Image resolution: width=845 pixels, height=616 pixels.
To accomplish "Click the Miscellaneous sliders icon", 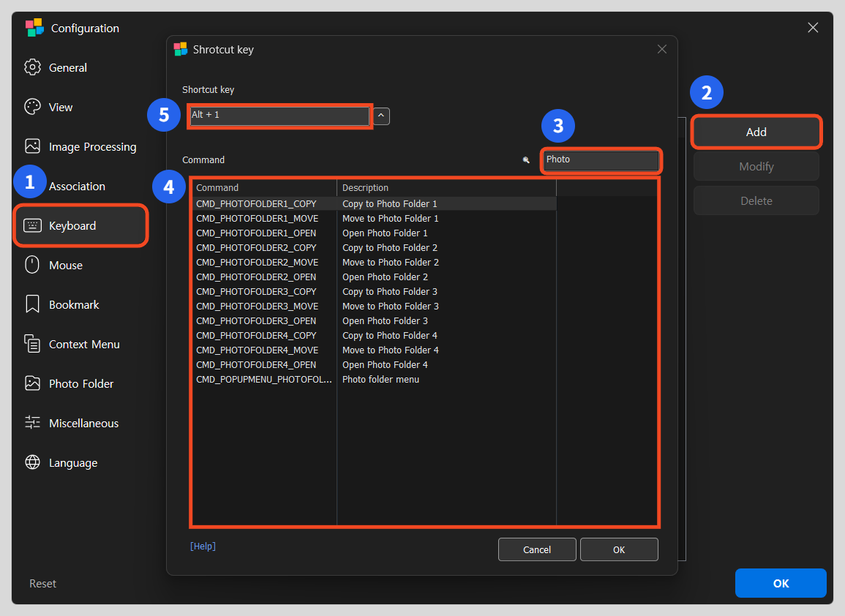I will [x=32, y=423].
